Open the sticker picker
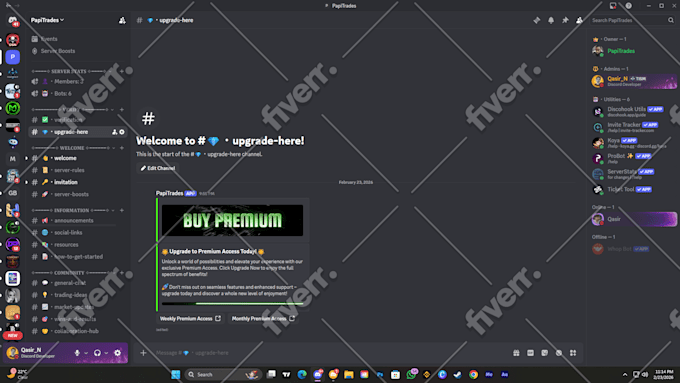 545,353
